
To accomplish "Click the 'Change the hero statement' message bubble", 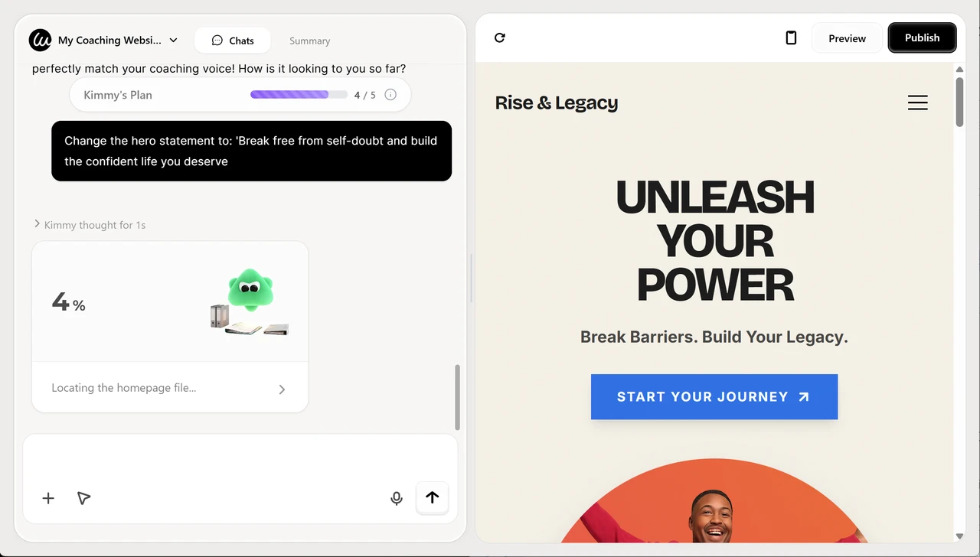I will point(251,151).
